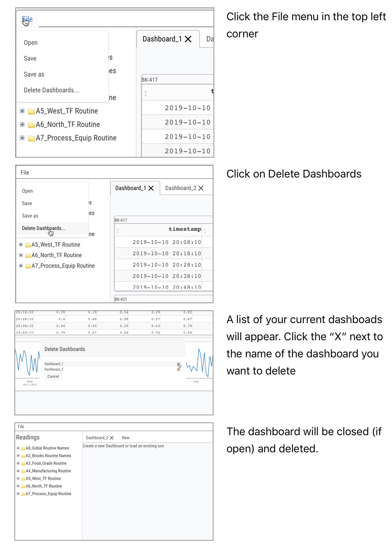This screenshot has width=392, height=545.
Task: Click the X beside Dashboard_2 in the Delete Dashboards dialog
Action: coord(178,369)
